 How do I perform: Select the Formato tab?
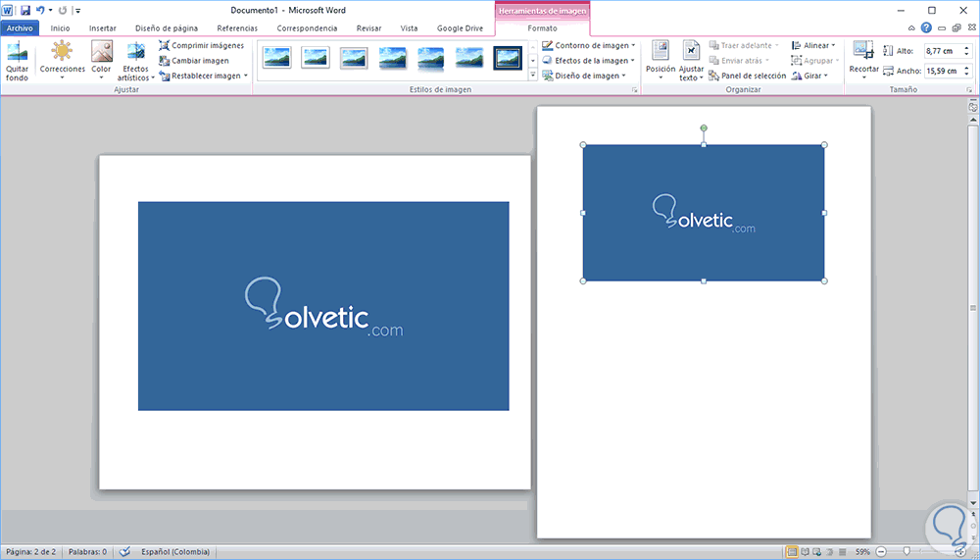pos(542,28)
